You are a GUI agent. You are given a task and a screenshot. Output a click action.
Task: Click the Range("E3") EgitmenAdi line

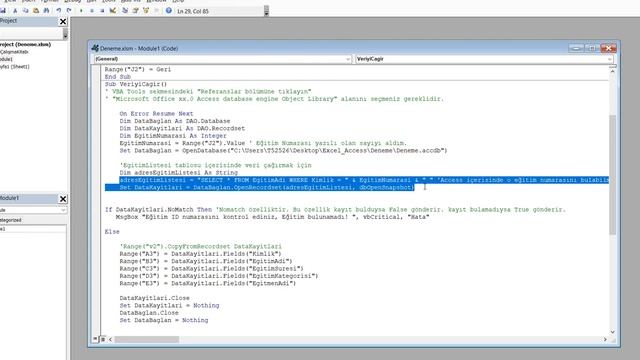[x=208, y=283]
